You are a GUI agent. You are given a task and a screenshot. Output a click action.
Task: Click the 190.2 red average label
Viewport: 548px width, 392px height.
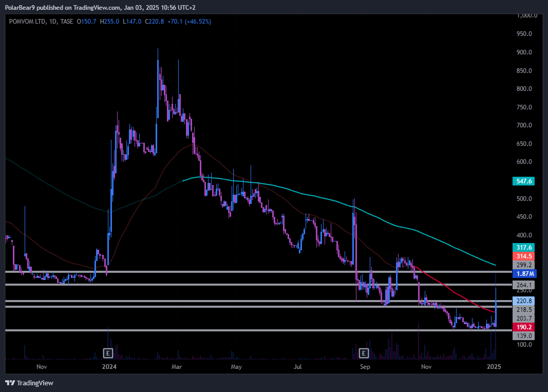(523, 327)
